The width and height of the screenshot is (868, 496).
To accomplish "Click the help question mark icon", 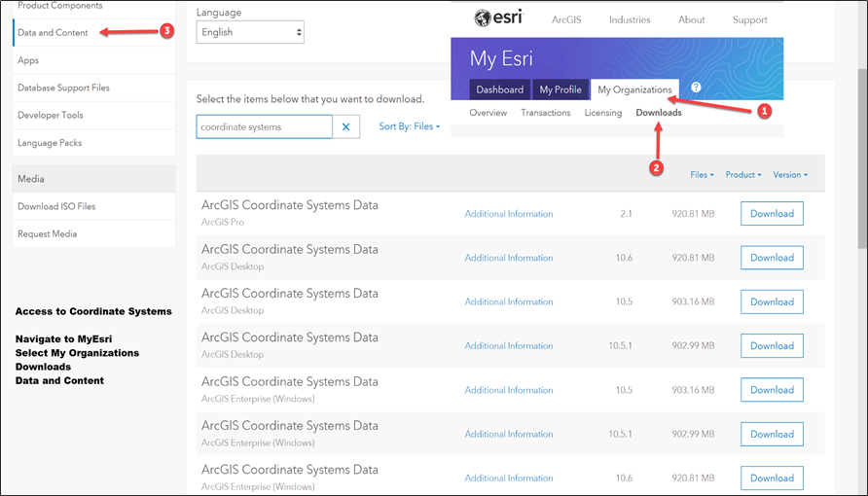I will 696,88.
